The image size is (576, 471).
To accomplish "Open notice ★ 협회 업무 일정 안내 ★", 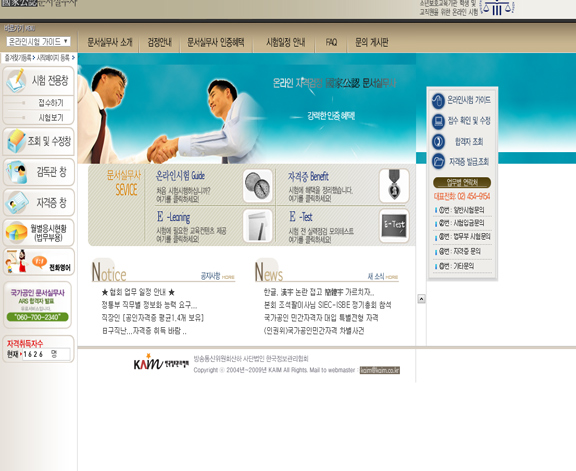I will coord(138,292).
